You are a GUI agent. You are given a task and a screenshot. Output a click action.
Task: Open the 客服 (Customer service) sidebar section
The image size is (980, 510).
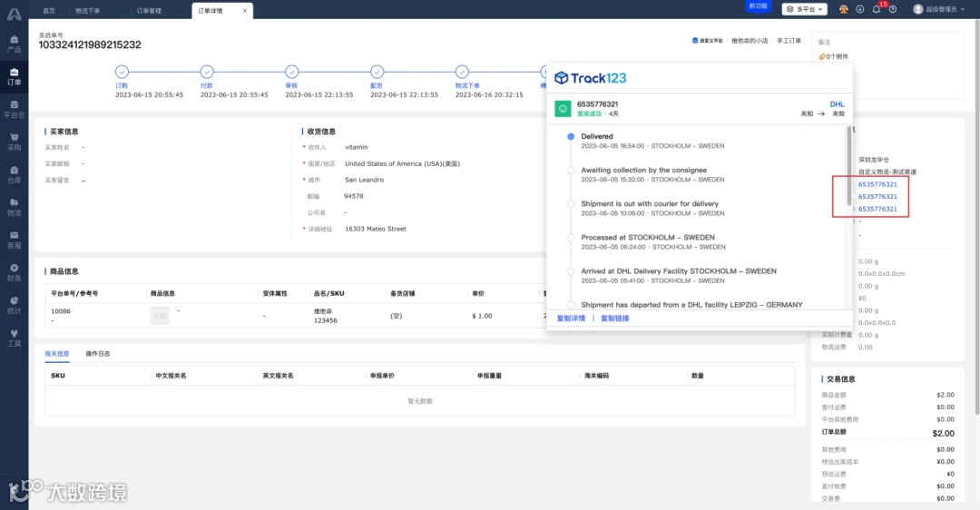point(14,240)
